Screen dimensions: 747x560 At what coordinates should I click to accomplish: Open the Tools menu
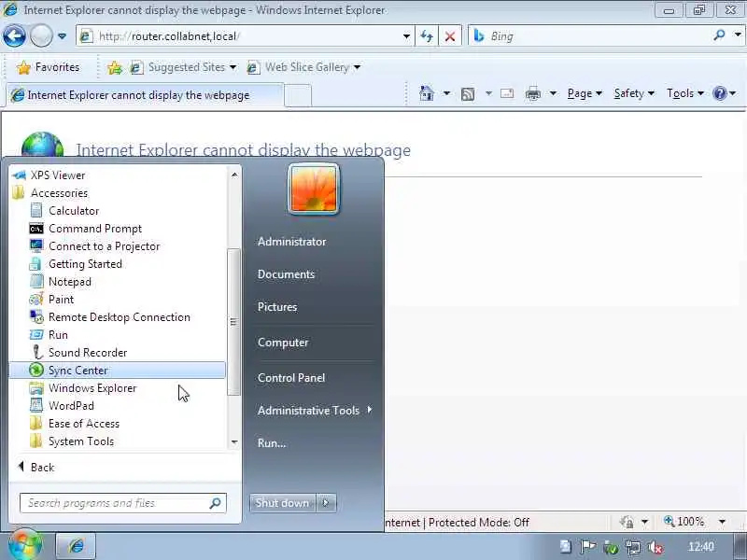[684, 93]
